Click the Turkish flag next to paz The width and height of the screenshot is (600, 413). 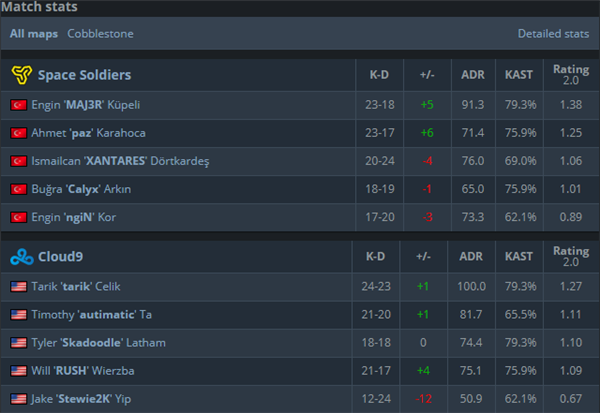coord(18,132)
